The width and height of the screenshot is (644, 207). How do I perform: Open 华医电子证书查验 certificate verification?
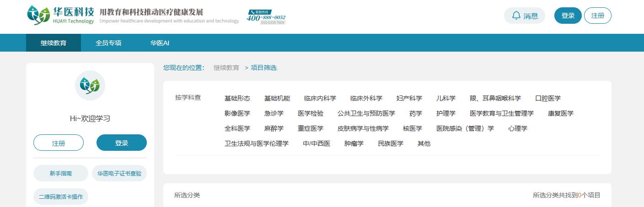click(119, 174)
